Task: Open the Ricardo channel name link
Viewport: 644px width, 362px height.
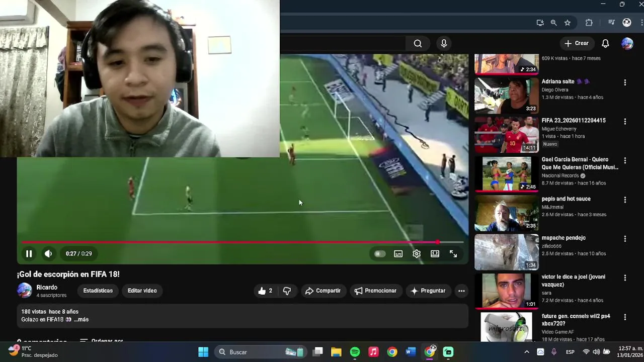Action: [x=47, y=288]
